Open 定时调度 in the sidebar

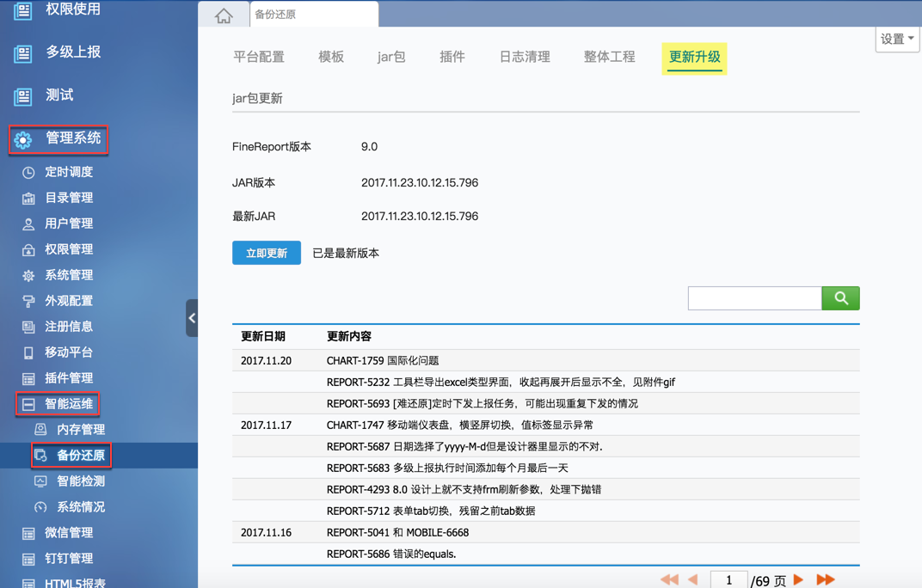point(69,172)
